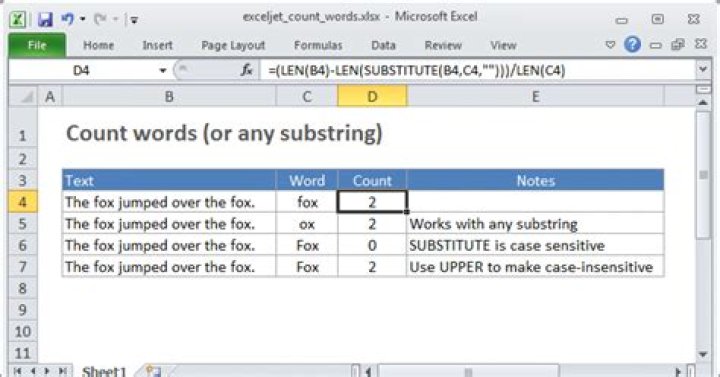720x377 pixels.
Task: Select cell C4 containing 'fox'
Action: (x=307, y=202)
